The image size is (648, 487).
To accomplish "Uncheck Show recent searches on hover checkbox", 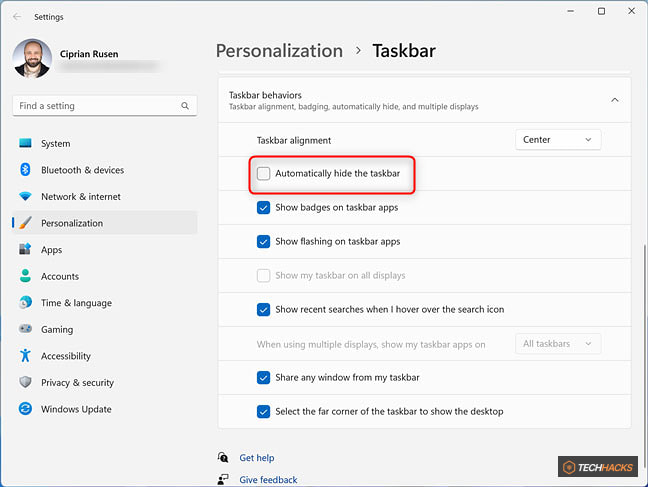I will point(263,309).
